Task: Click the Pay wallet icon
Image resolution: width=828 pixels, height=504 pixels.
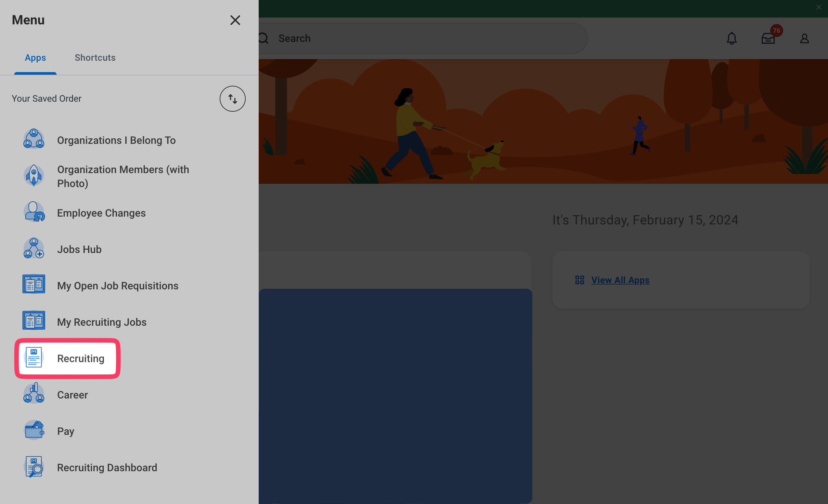Action: click(x=33, y=431)
